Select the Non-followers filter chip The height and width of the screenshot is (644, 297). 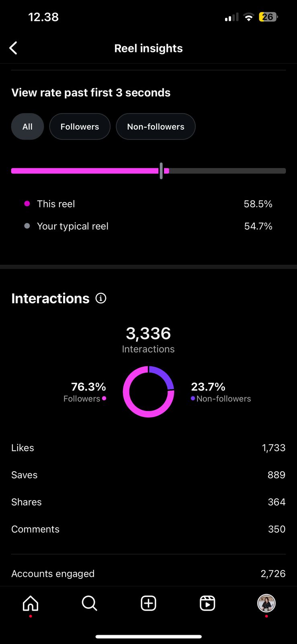click(156, 127)
